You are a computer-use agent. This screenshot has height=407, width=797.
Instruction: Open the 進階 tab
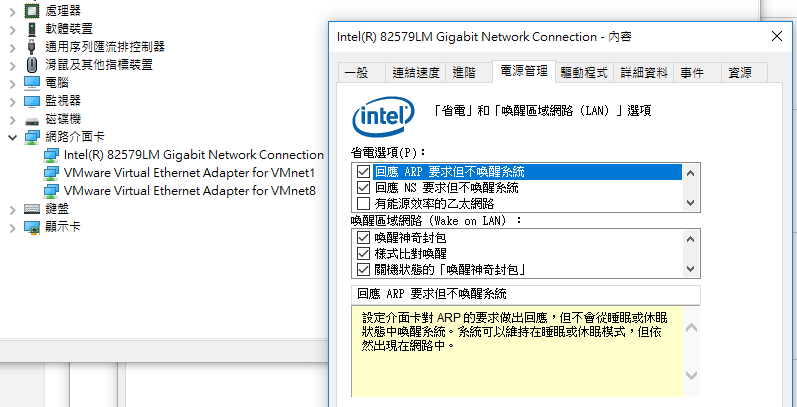pyautogui.click(x=464, y=73)
